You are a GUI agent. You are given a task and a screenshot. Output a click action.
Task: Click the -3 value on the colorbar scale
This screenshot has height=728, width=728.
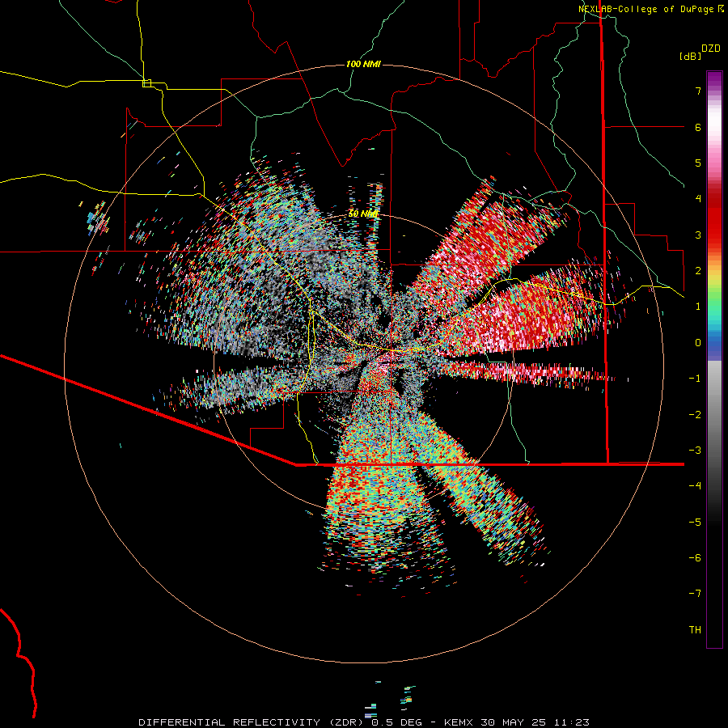tap(695, 451)
